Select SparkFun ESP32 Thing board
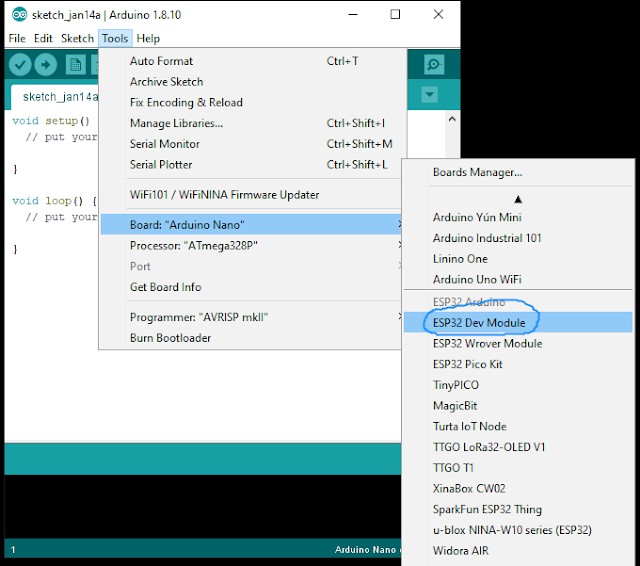 tap(518, 509)
